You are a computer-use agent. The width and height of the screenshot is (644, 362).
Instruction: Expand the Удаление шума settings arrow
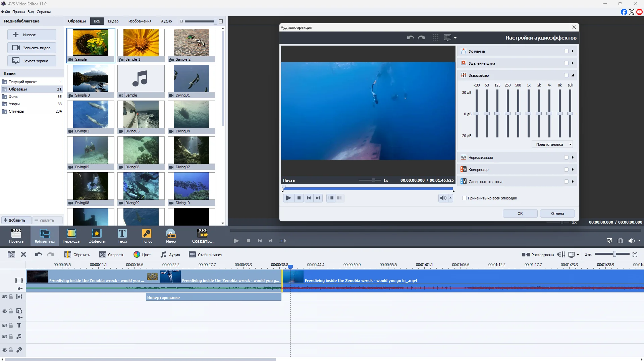pyautogui.click(x=573, y=63)
